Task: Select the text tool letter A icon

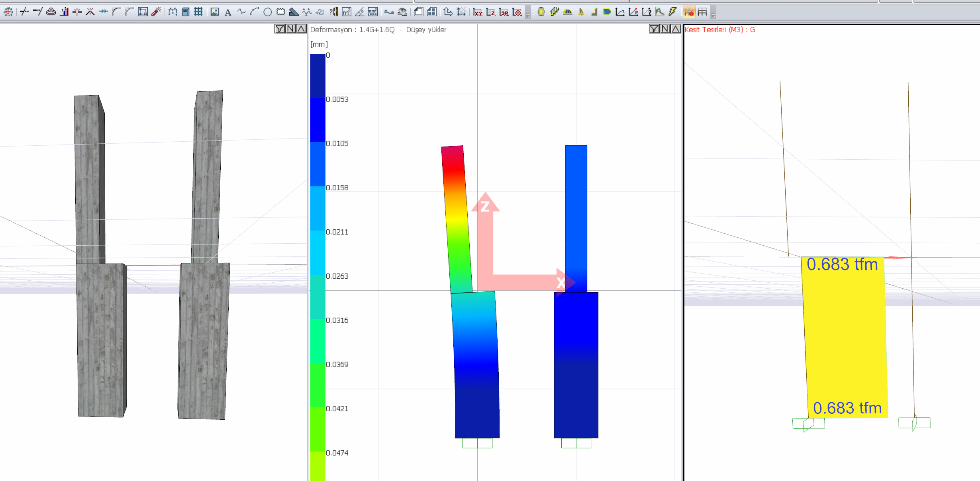Action: point(228,12)
